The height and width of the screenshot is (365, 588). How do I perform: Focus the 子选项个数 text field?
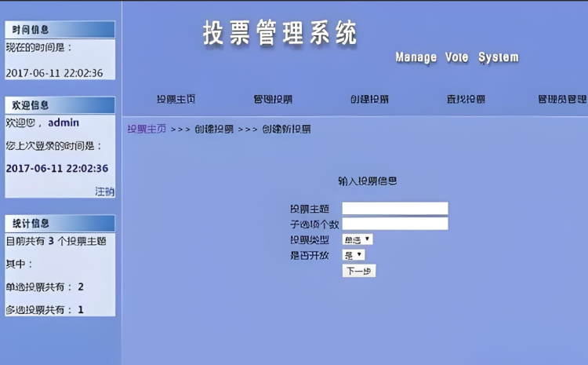tap(395, 224)
